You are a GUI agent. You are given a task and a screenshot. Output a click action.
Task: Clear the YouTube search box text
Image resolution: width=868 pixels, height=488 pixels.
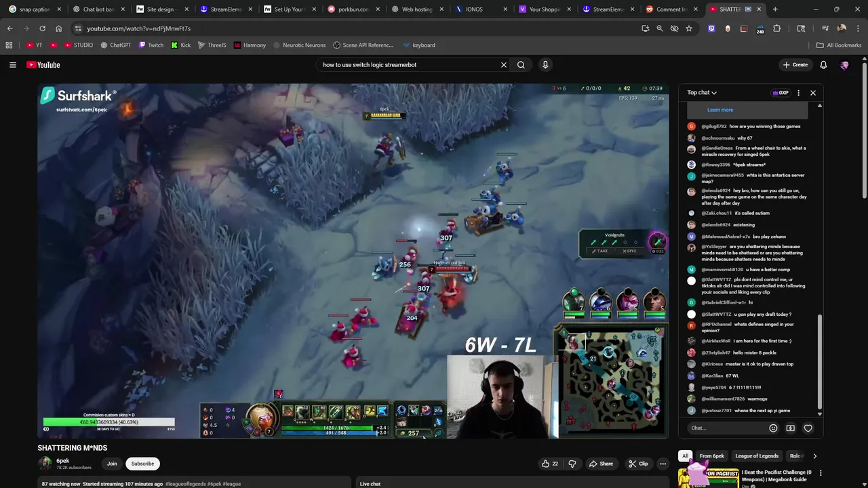pyautogui.click(x=503, y=65)
